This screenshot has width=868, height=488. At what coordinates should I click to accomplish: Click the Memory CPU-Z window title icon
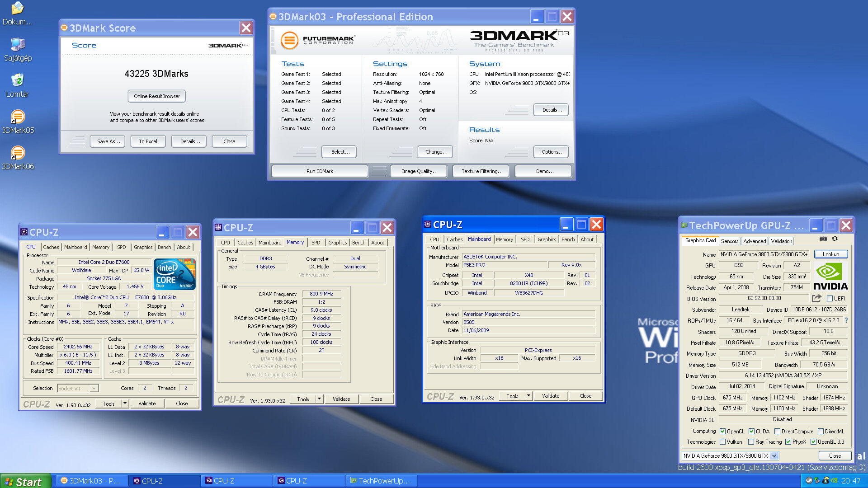click(x=218, y=227)
